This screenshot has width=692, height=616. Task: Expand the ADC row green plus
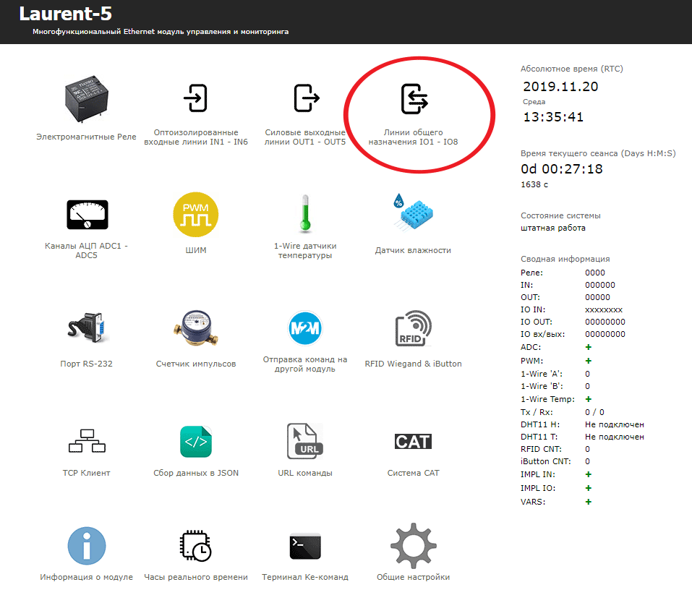588,347
